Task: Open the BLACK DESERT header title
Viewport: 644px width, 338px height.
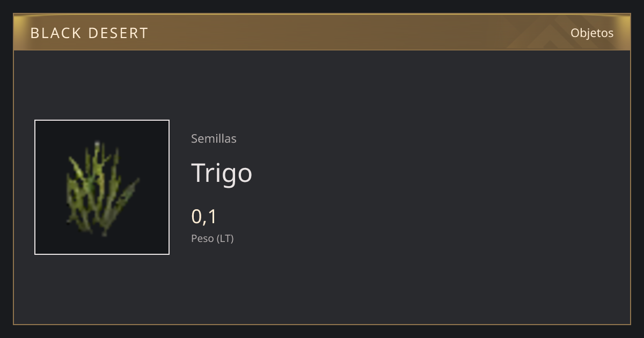Action: click(x=89, y=33)
